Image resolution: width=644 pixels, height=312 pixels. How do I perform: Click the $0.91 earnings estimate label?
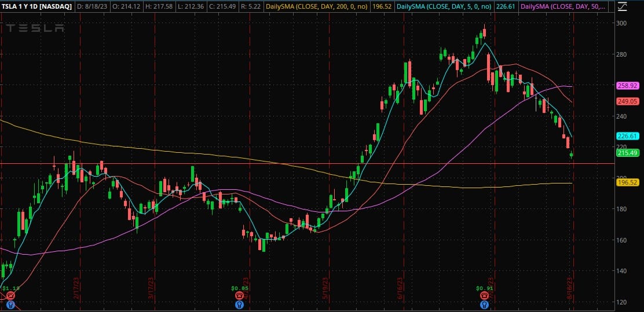point(485,288)
